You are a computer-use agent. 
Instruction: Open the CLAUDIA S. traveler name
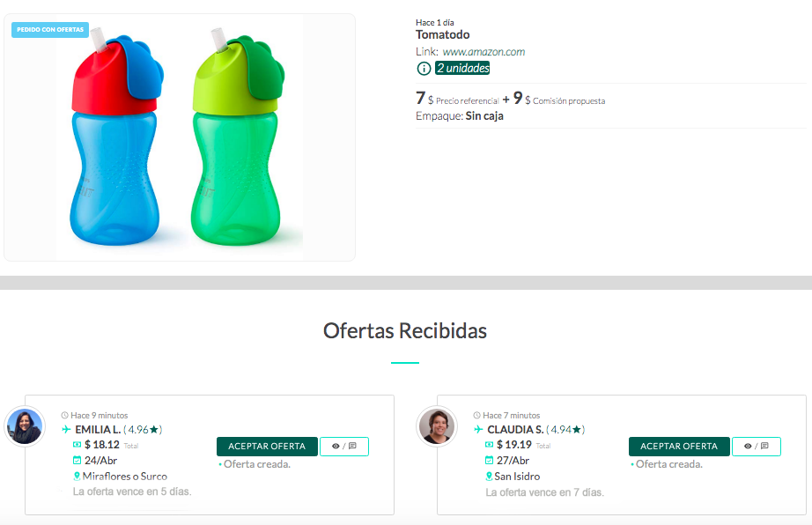click(515, 430)
